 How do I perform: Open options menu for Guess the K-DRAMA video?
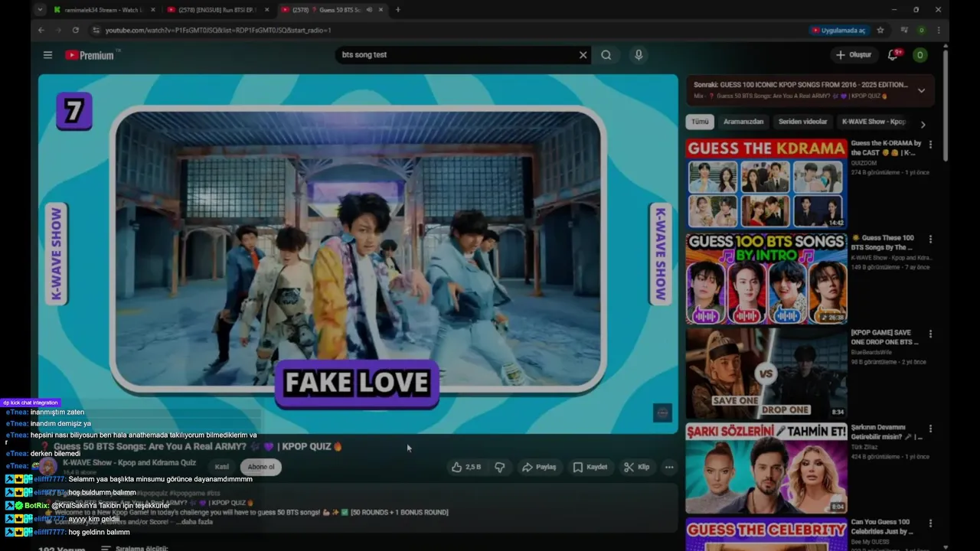(930, 144)
